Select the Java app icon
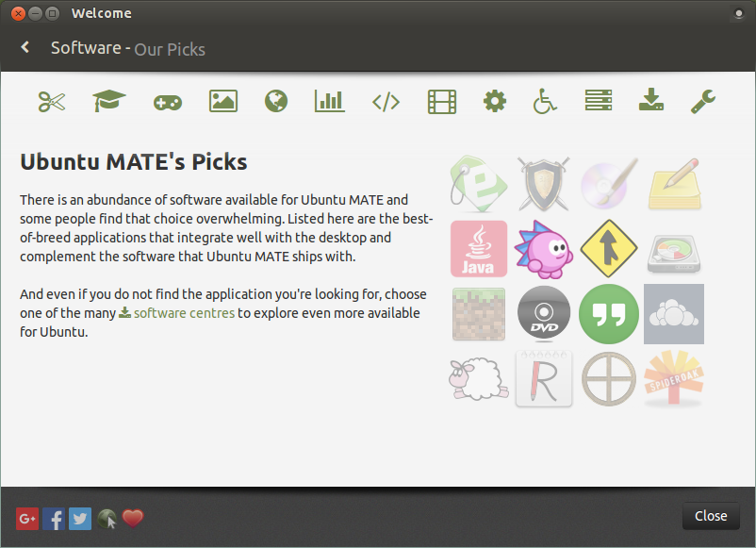This screenshot has height=548, width=756. [479, 249]
